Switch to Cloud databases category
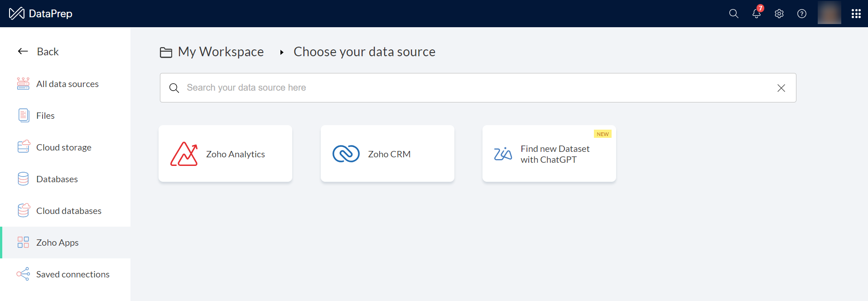This screenshot has width=868, height=301. pyautogui.click(x=68, y=211)
